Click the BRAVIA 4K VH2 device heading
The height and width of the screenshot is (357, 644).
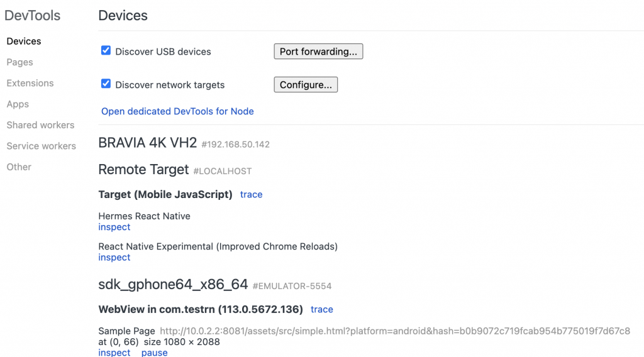(x=147, y=143)
